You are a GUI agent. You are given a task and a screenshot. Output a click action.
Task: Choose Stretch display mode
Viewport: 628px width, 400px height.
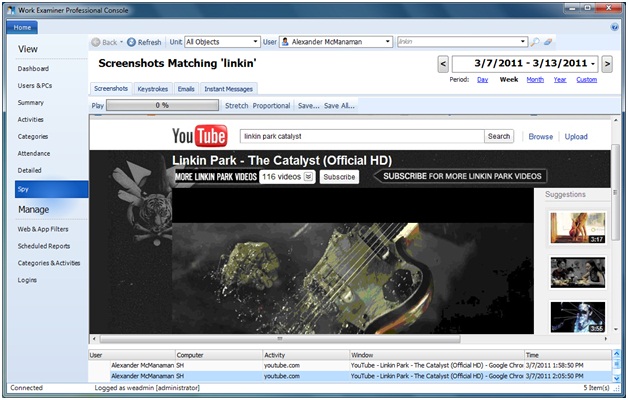(237, 106)
